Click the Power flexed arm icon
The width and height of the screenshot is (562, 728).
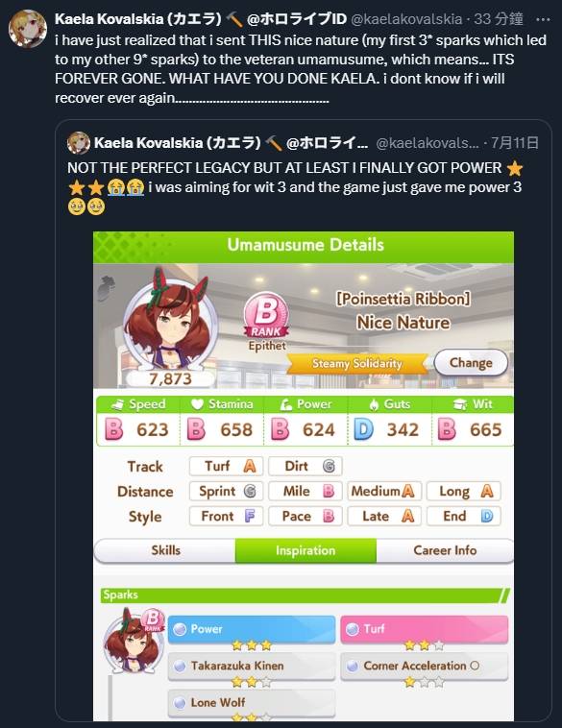285,404
